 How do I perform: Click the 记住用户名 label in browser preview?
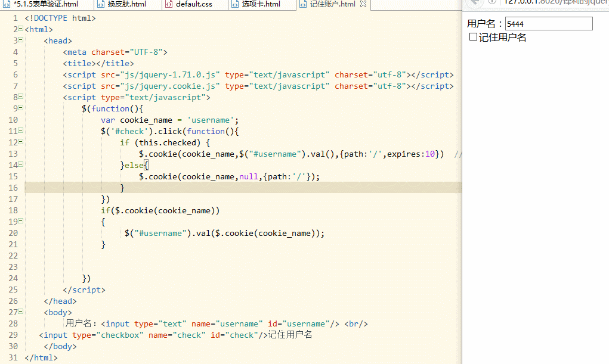(x=503, y=38)
